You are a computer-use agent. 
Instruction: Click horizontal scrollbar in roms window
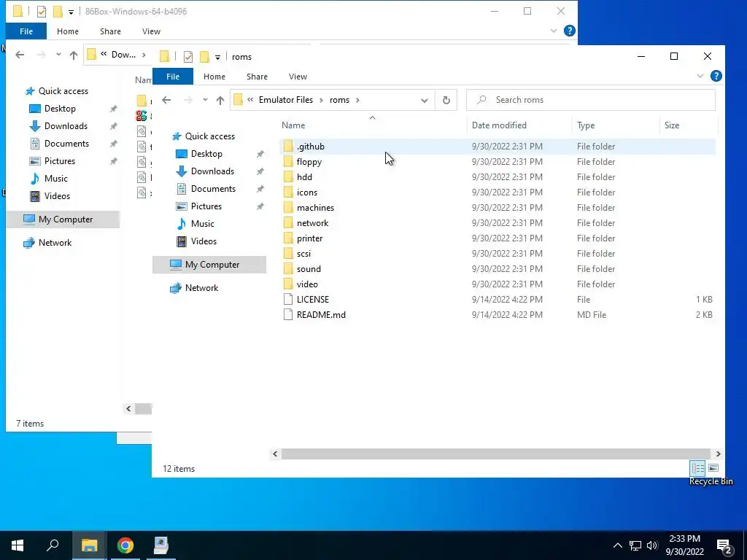[x=495, y=454]
